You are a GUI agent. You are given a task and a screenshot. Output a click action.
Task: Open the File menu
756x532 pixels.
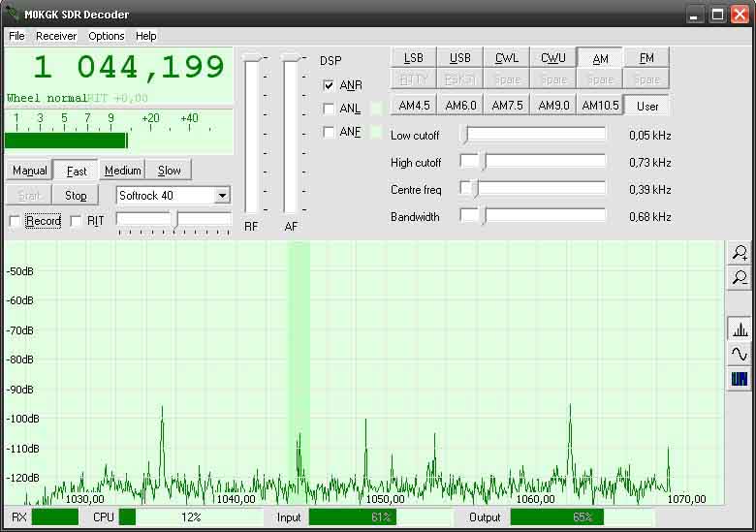tap(16, 36)
